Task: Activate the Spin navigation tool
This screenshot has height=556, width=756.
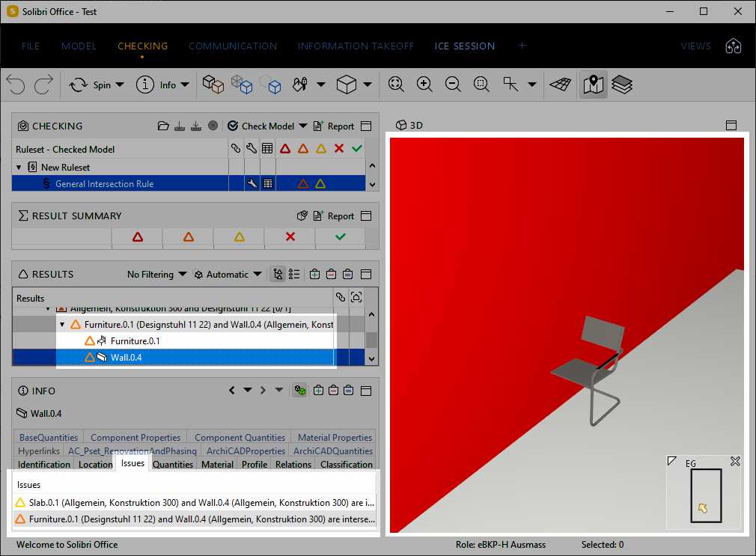Action: tap(90, 85)
